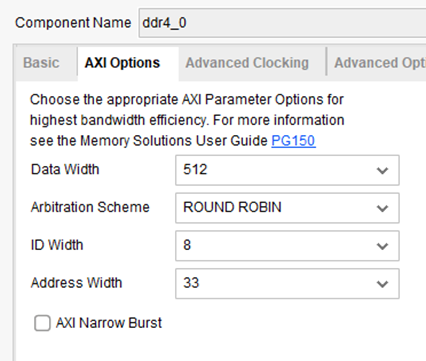Screen dimensions: 426x361
Task: Click the "ID Width" label
Action: (x=57, y=245)
